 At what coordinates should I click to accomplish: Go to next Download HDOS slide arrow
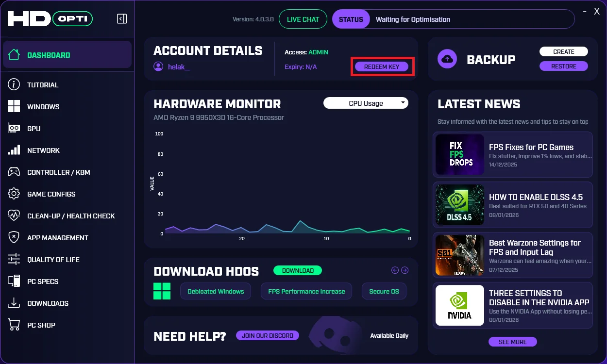coord(405,270)
